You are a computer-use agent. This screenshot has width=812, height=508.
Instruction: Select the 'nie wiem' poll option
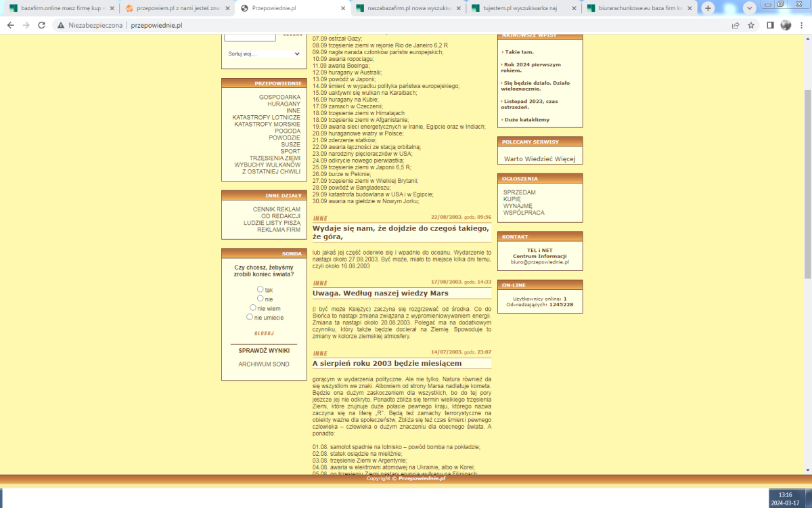click(254, 308)
